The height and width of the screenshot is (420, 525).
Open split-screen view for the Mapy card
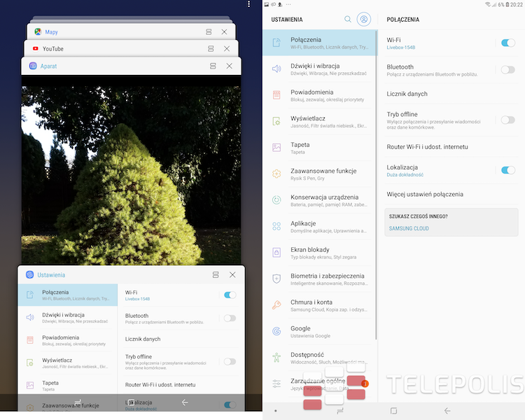pyautogui.click(x=209, y=32)
